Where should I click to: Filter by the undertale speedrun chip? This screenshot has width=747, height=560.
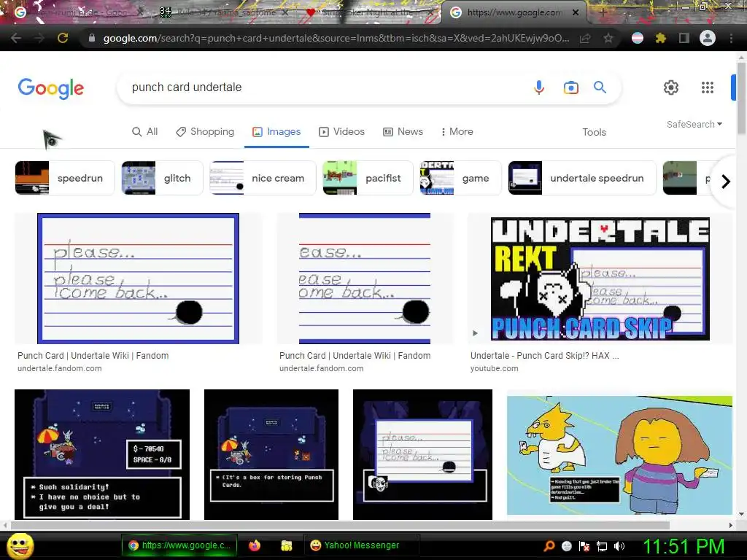(x=581, y=178)
